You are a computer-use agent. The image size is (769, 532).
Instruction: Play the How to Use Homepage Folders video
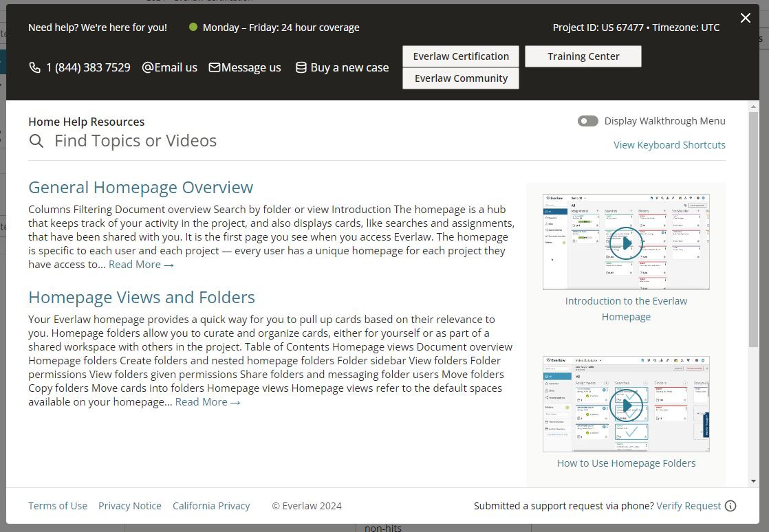tap(627, 405)
